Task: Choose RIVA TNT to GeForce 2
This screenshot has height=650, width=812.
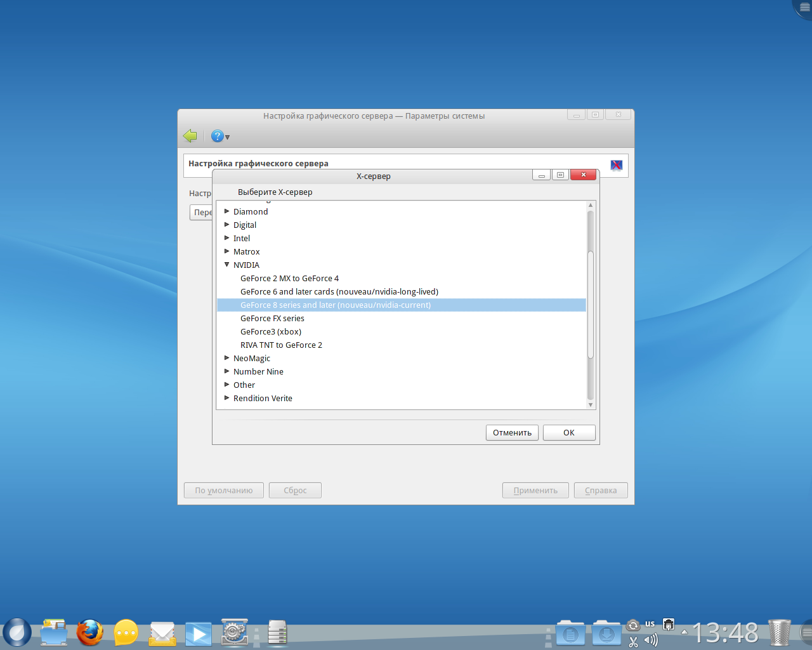Action: coord(281,345)
